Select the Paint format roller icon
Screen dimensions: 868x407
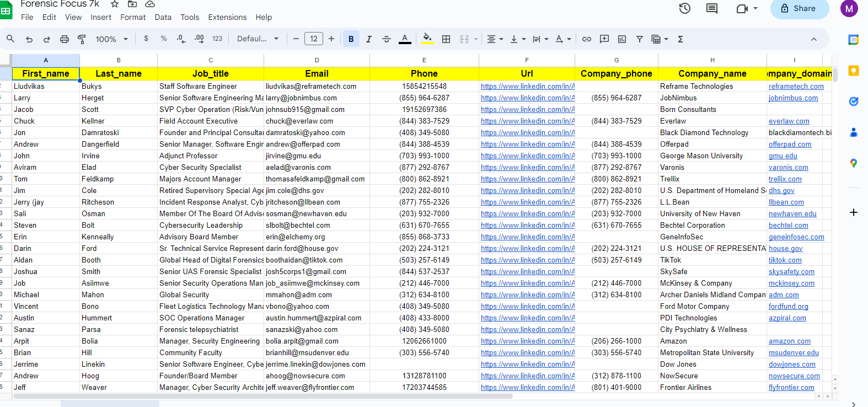(82, 39)
